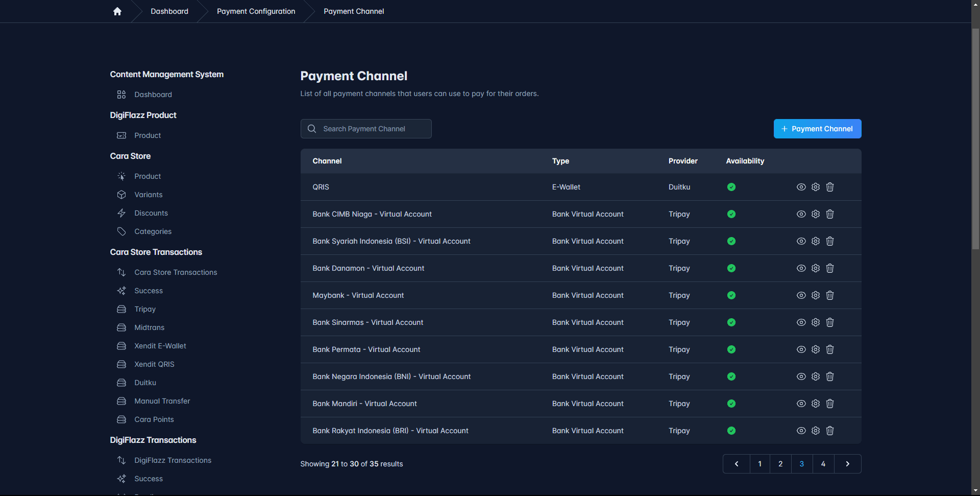View QRIS channel details eye icon
The image size is (980, 496).
801,187
